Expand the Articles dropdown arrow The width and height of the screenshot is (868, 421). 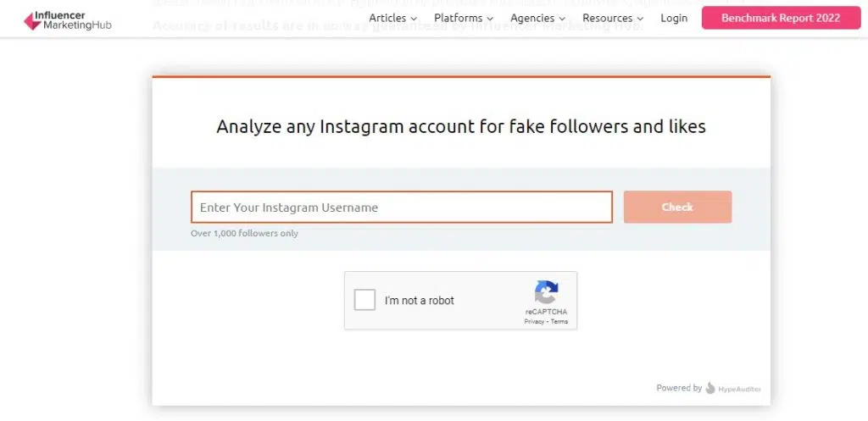tap(414, 19)
